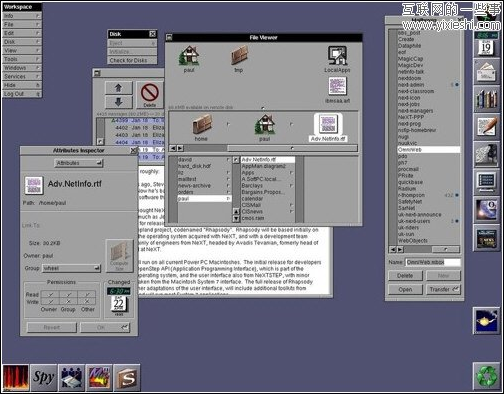Screen dimensions: 504x394
Task: Open the Group wheel pop-up list
Action: click(x=71, y=268)
